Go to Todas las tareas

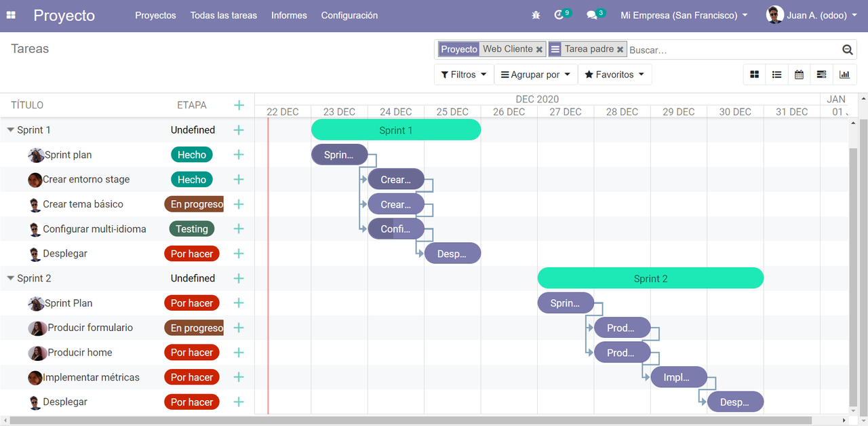(224, 15)
